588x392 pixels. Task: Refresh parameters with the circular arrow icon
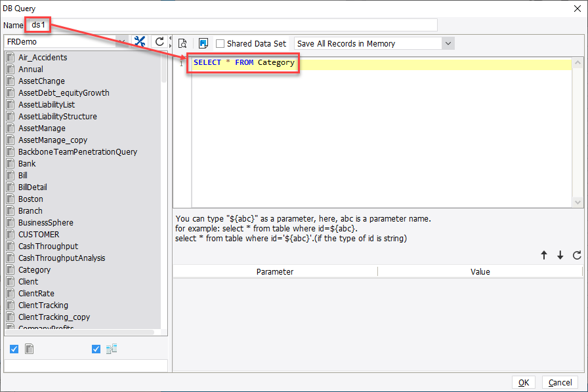[577, 255]
